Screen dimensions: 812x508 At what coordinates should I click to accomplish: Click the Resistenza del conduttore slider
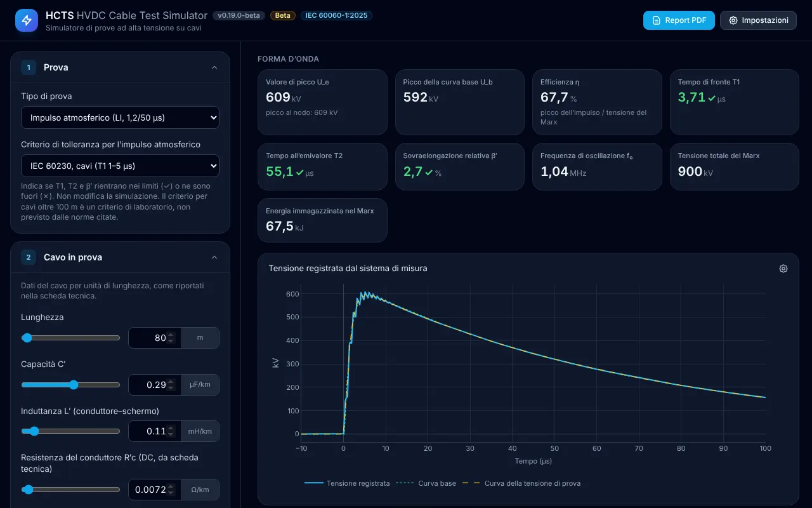(70, 490)
